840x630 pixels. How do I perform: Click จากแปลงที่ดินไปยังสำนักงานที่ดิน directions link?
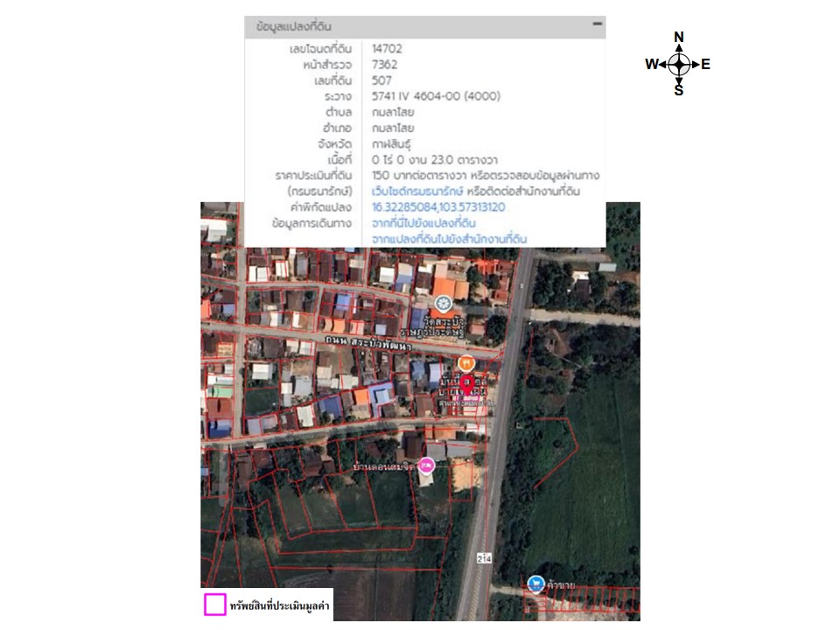tap(449, 238)
